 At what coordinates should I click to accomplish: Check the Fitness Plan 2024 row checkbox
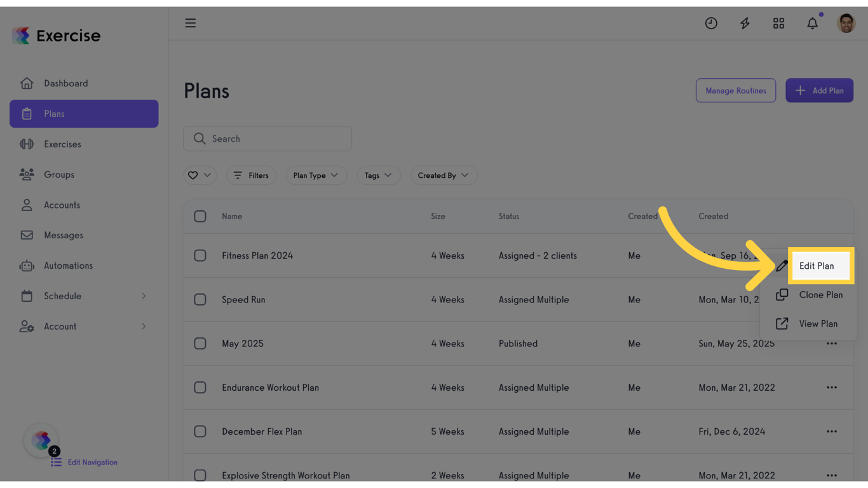point(200,255)
